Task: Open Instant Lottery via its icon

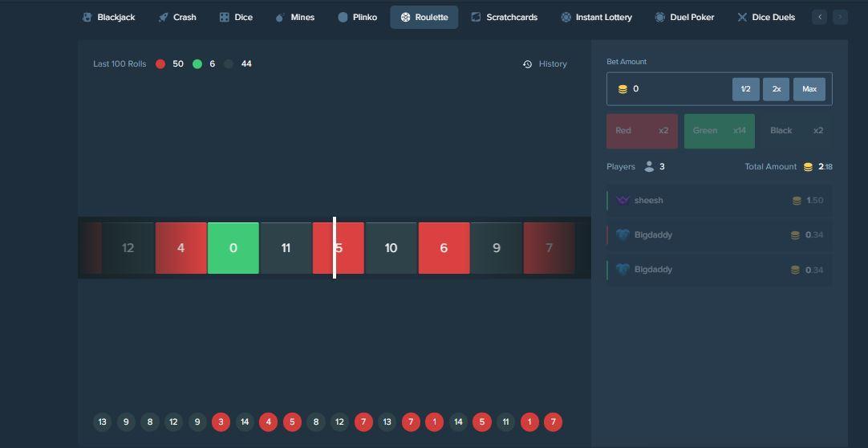Action: pos(566,17)
